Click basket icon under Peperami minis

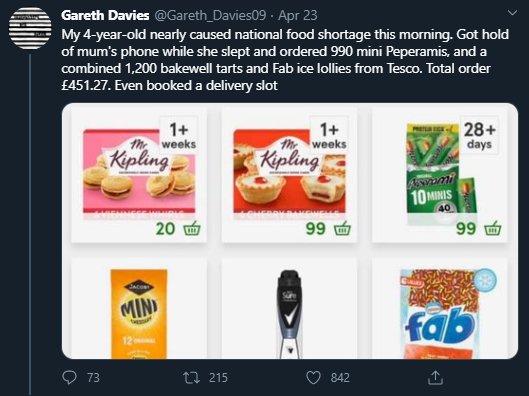493,228
